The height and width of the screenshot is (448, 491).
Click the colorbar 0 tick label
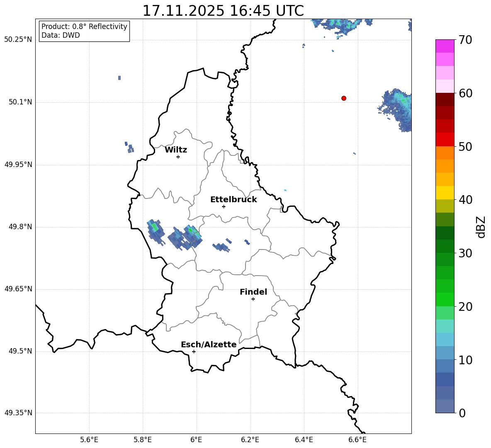pos(462,413)
